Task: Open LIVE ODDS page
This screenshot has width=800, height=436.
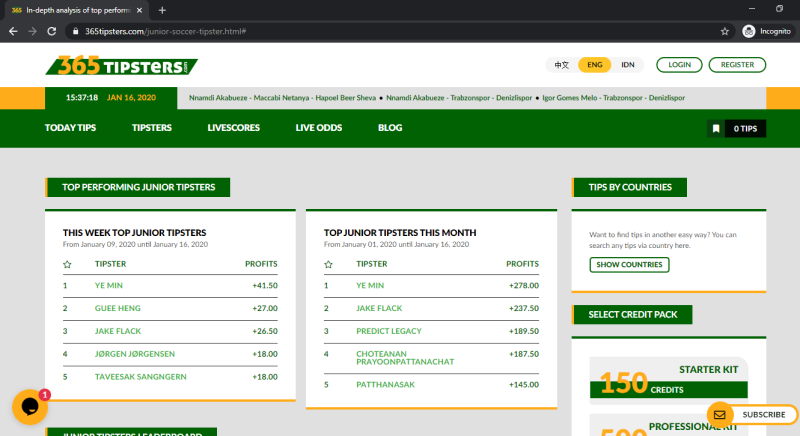Action: pyautogui.click(x=319, y=127)
